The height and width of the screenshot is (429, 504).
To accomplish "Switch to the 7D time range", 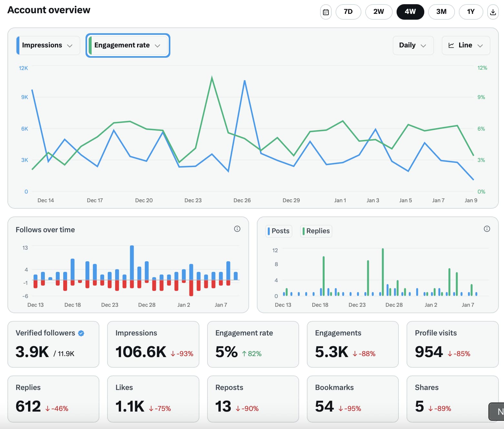I will point(348,12).
